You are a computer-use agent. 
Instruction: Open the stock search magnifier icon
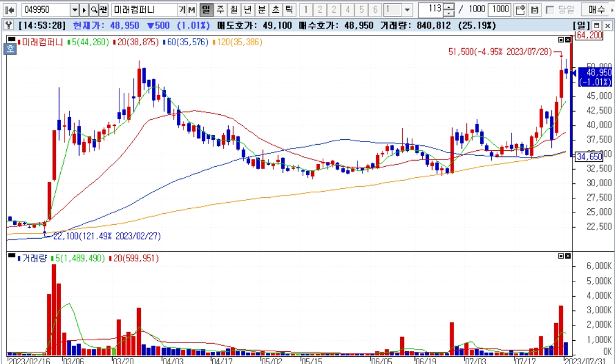pos(94,10)
